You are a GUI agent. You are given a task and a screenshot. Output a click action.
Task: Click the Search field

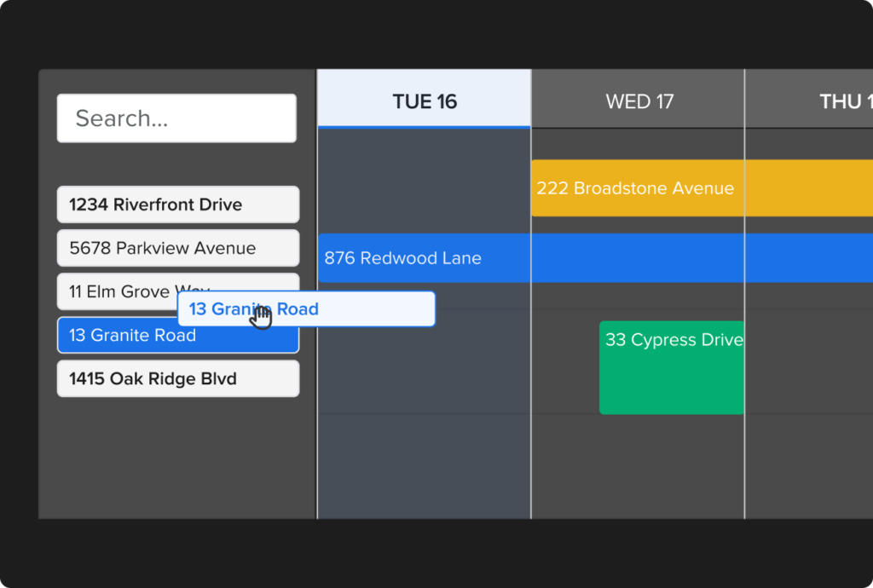(176, 118)
